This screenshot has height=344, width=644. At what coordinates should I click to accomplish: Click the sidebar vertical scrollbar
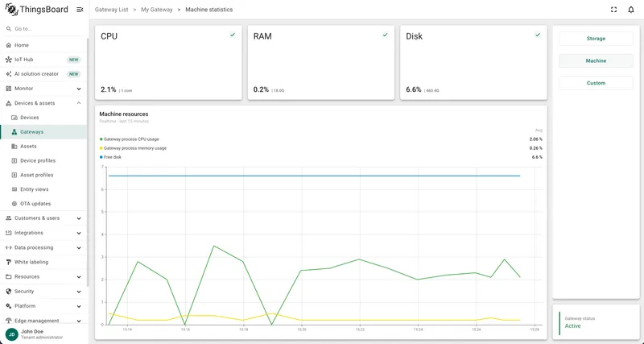(x=88, y=163)
